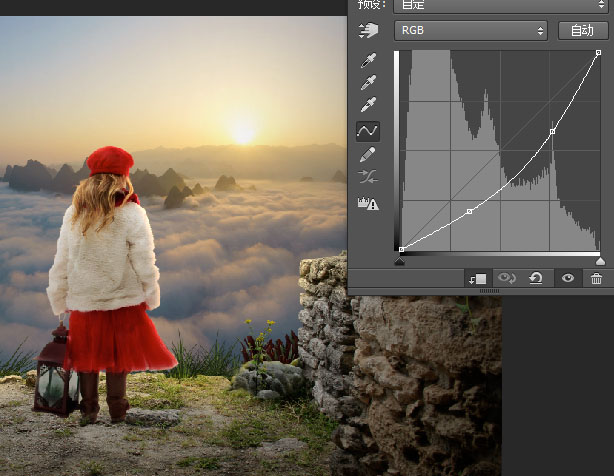Select the on-image targeted adjustment hand tool
This screenshot has height=476, width=614.
pyautogui.click(x=368, y=31)
